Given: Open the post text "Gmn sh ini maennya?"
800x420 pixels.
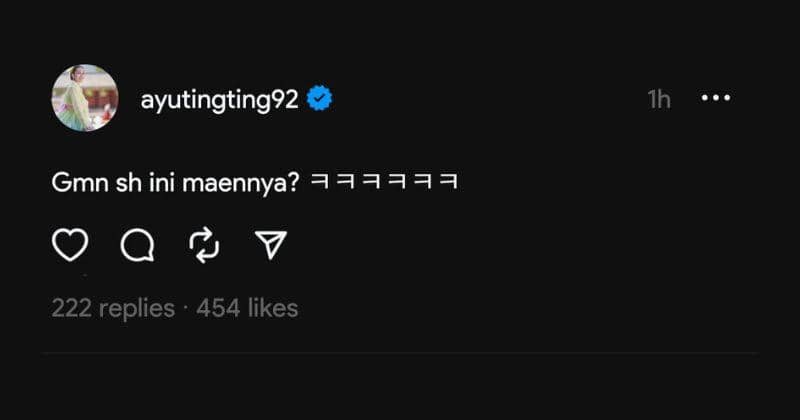Looking at the screenshot, I should 176,184.
